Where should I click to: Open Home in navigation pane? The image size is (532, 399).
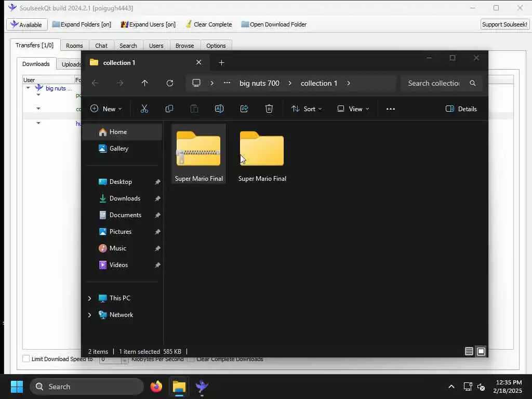click(123, 132)
